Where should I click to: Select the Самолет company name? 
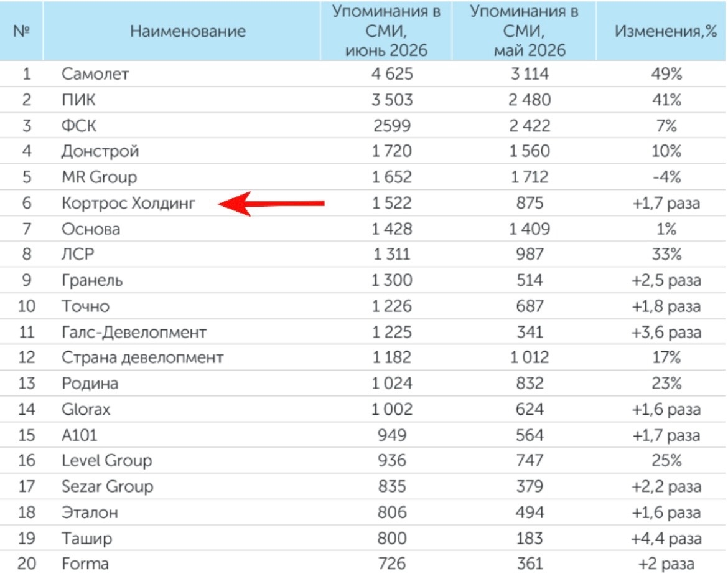(95, 74)
